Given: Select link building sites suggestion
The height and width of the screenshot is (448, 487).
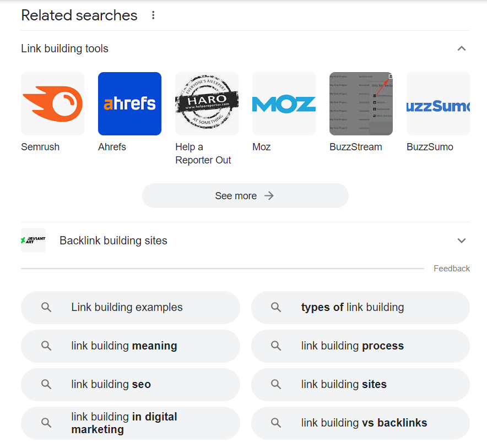Looking at the screenshot, I should (x=360, y=385).
